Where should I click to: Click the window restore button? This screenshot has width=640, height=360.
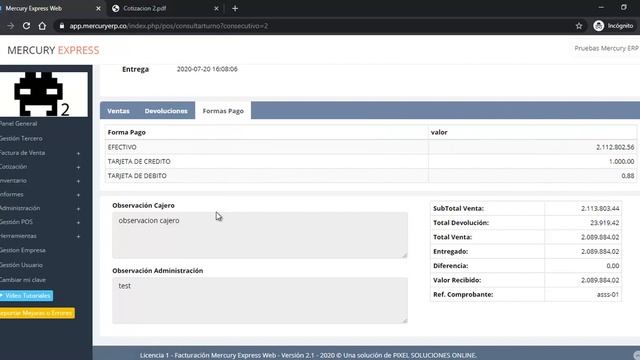coord(624,7)
